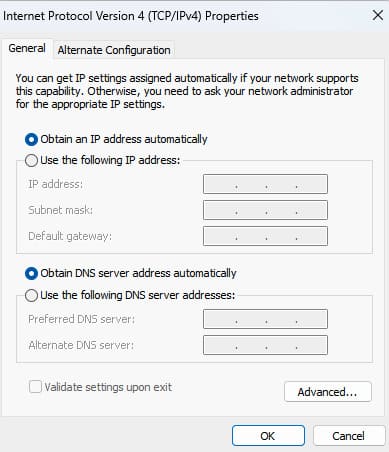The image size is (389, 452).
Task: Click the IP address input field
Action: tap(265, 184)
